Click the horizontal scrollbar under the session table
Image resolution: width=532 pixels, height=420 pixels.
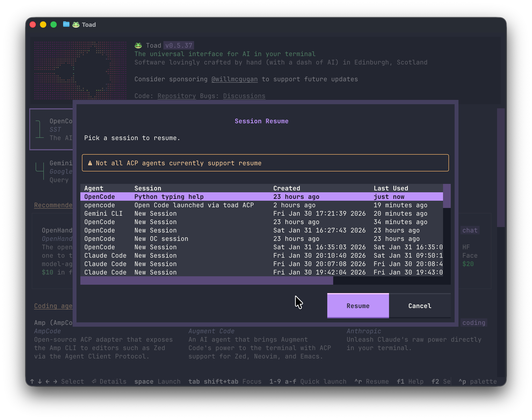207,281
